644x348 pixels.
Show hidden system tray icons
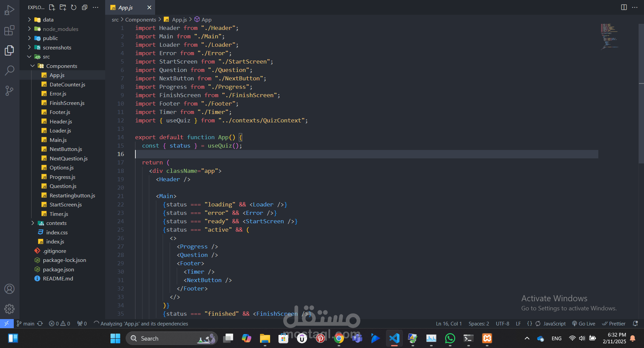point(527,338)
